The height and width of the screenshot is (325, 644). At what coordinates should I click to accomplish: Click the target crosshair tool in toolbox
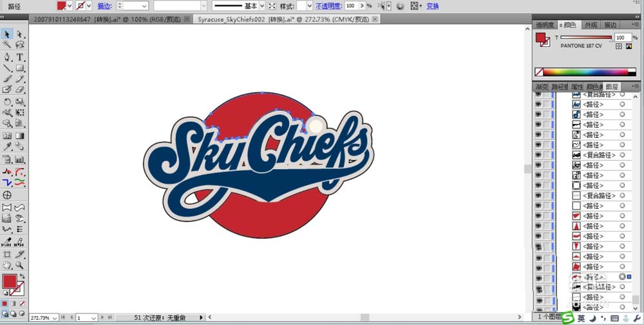pyautogui.click(x=7, y=195)
